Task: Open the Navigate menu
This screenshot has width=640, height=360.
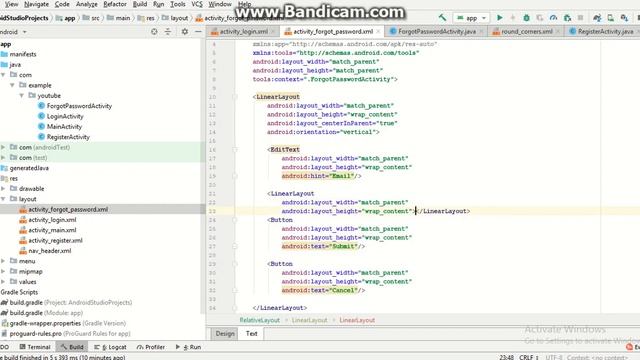Action: point(36,4)
